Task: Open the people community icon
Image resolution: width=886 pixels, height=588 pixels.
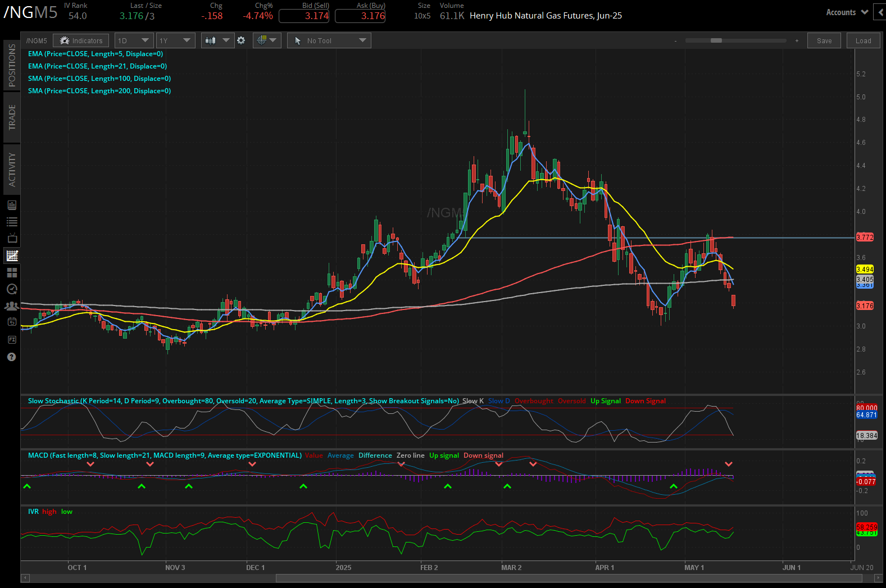Action: (x=12, y=306)
